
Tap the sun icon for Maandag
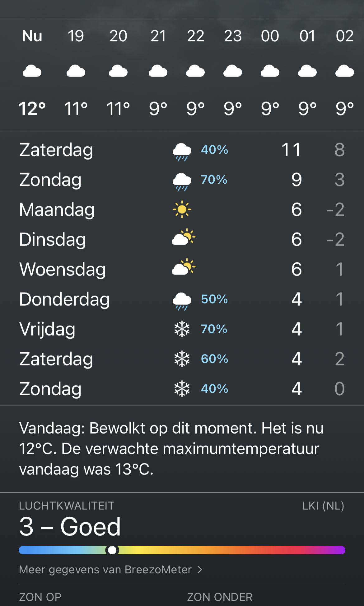(x=182, y=209)
